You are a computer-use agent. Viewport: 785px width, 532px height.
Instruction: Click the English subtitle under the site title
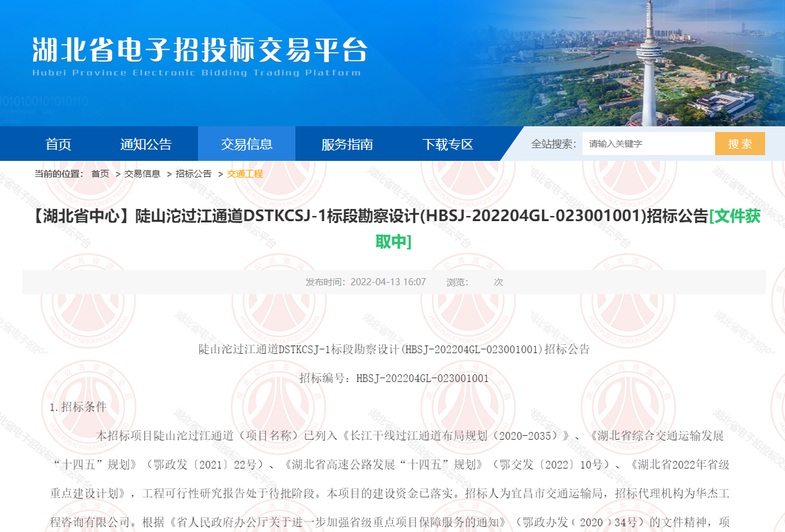click(x=196, y=72)
